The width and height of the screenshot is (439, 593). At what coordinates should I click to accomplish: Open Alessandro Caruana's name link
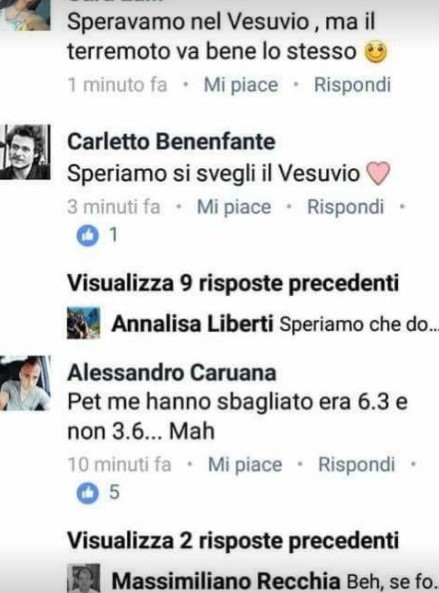(x=172, y=373)
